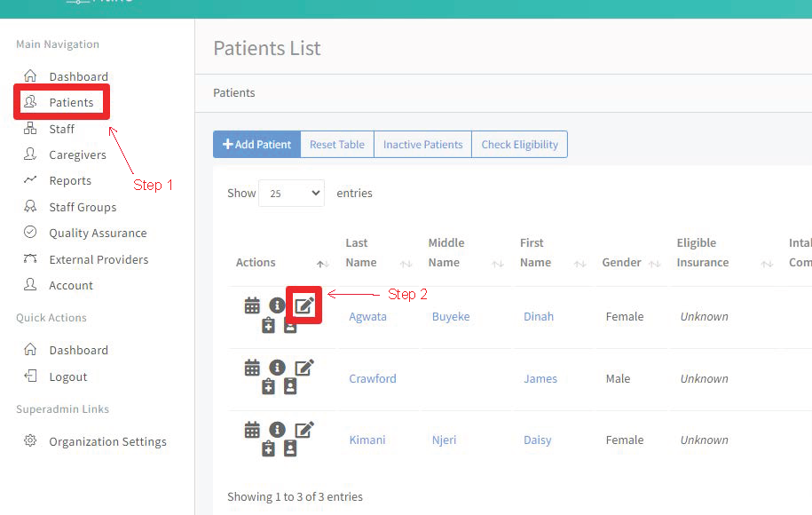Image resolution: width=812 pixels, height=515 pixels.
Task: Click the Inactive Patients button
Action: [x=422, y=145]
